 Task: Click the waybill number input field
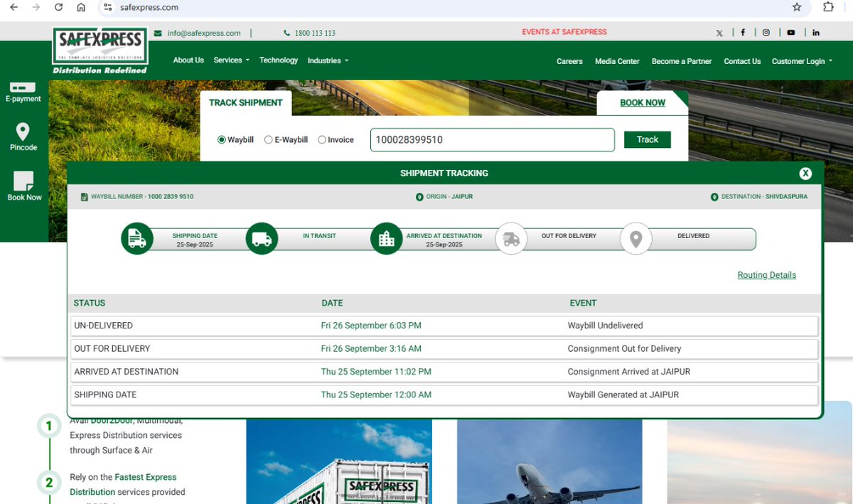coord(493,140)
